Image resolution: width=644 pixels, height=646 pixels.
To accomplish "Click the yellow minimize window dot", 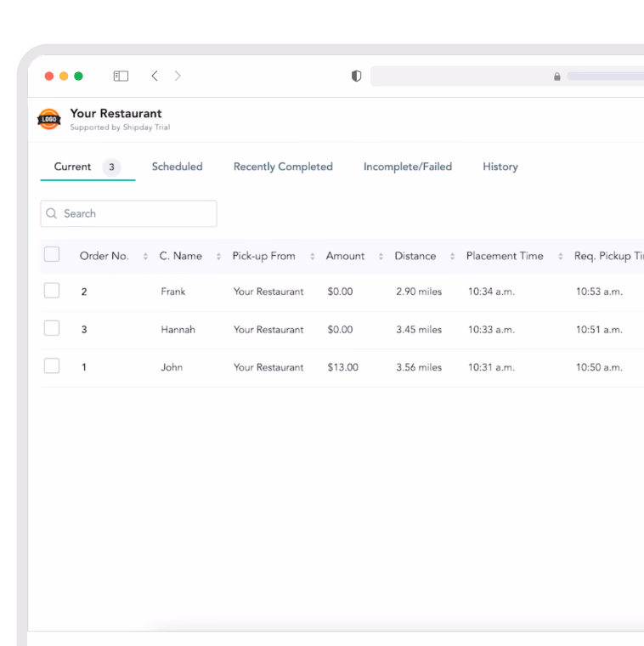I will tap(64, 76).
